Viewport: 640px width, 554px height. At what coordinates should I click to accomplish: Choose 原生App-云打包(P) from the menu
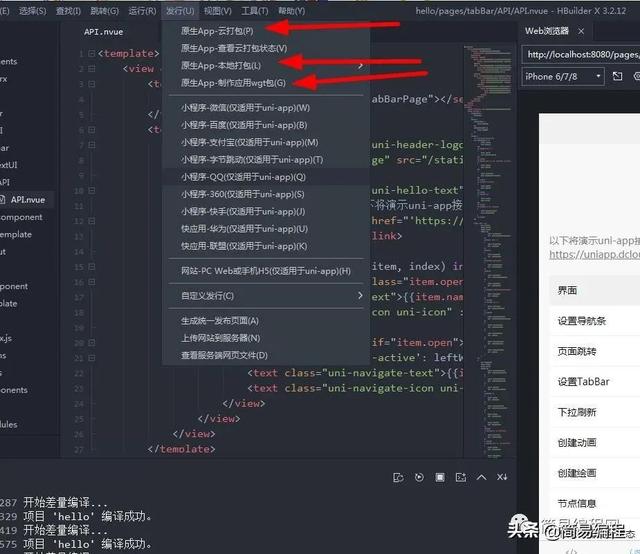(266, 31)
